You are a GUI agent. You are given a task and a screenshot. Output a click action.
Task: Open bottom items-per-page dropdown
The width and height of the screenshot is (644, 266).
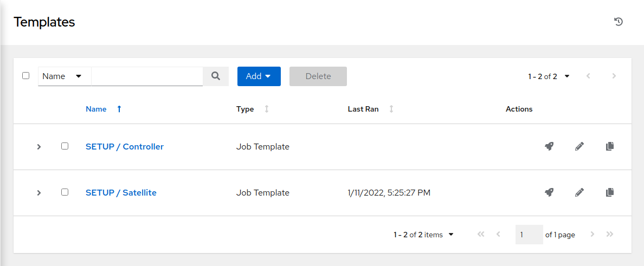[423, 235]
